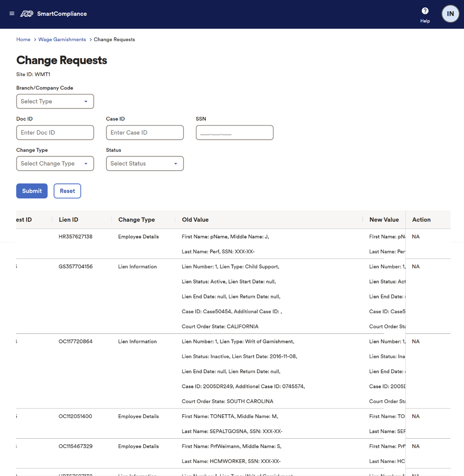Click the ADP logo
The image size is (464, 476).
(27, 14)
